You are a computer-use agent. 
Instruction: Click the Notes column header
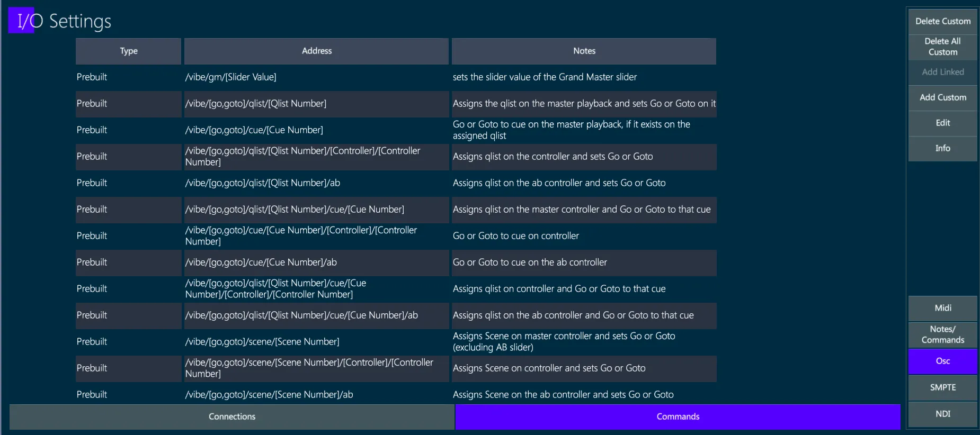click(x=584, y=51)
